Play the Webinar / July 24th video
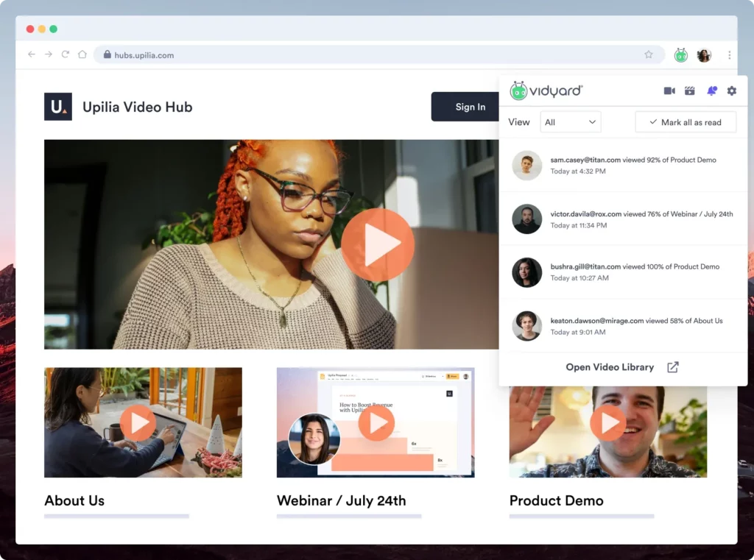The height and width of the screenshot is (560, 754). pos(376,422)
